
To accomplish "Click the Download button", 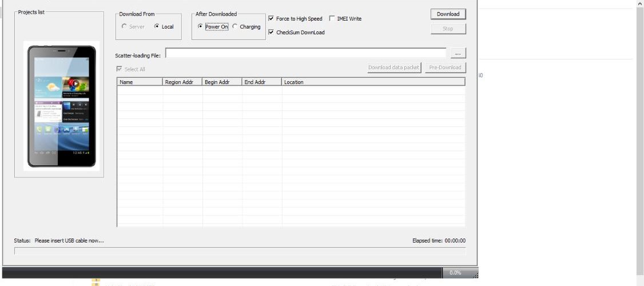I will pyautogui.click(x=448, y=14).
